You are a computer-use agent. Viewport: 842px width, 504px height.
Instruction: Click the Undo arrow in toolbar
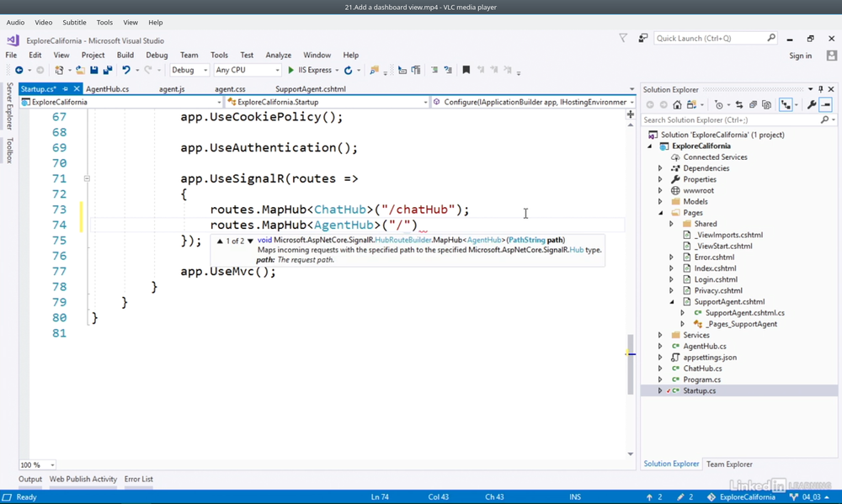pos(125,71)
